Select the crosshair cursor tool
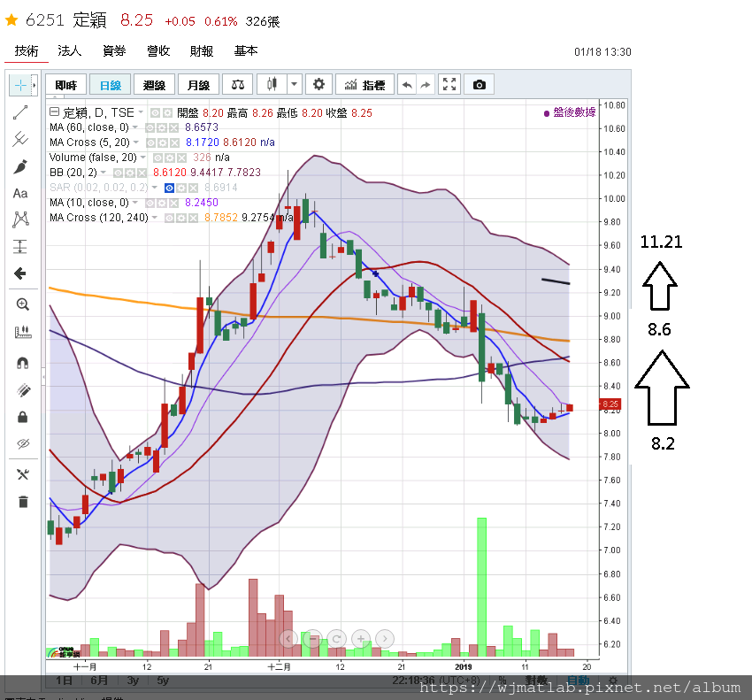The height and width of the screenshot is (700, 752). pos(20,86)
